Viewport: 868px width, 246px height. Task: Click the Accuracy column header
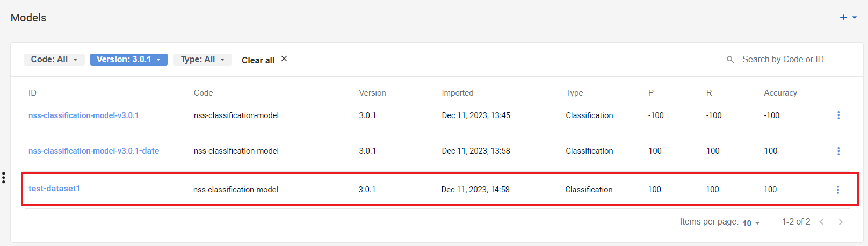pos(780,93)
